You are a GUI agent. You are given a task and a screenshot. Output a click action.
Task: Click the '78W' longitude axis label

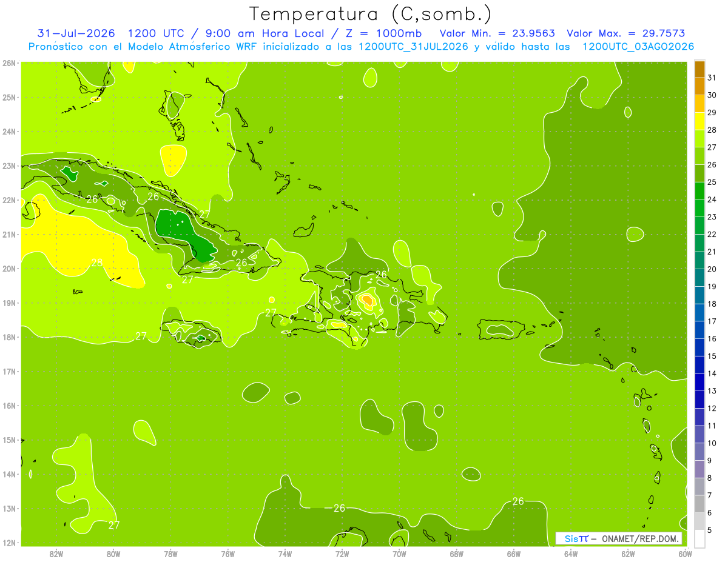point(170,554)
